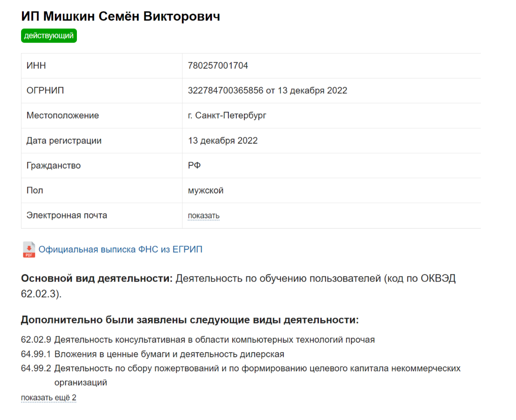The width and height of the screenshot is (516, 420).
Task: Click the green действующий status badge
Action: pyautogui.click(x=49, y=36)
